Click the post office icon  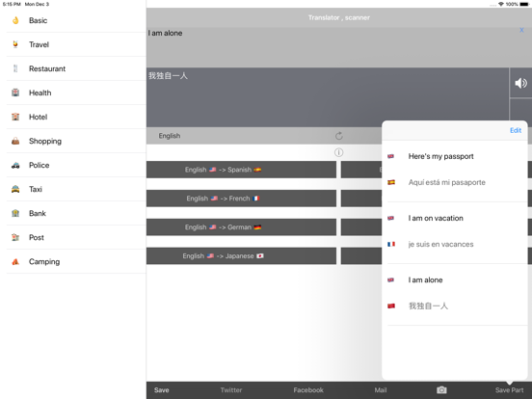(15, 237)
